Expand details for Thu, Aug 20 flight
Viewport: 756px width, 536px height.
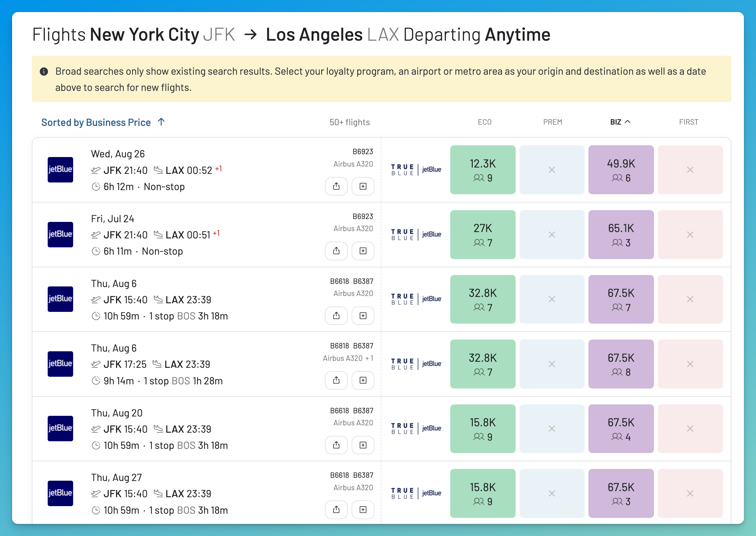coord(363,445)
